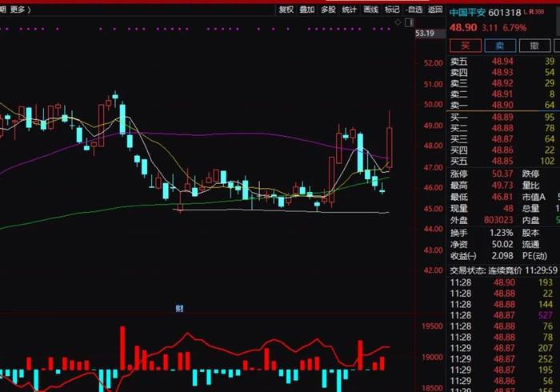
Task: Click the 撤 cancel order button
Action: [x=534, y=46]
